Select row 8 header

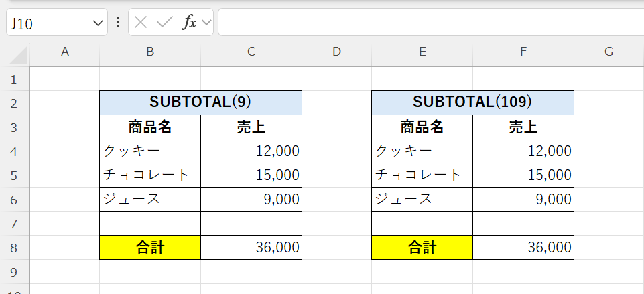coord(14,248)
